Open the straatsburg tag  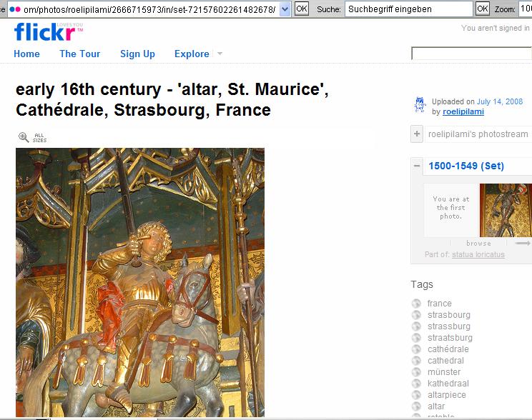450,338
